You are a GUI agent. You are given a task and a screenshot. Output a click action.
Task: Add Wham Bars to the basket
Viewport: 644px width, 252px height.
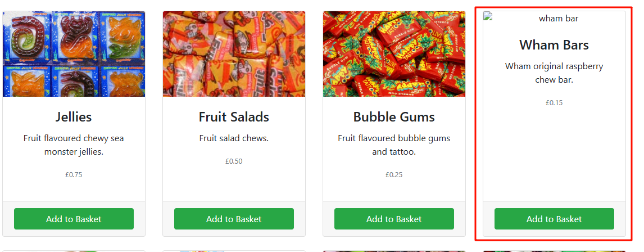(x=554, y=219)
